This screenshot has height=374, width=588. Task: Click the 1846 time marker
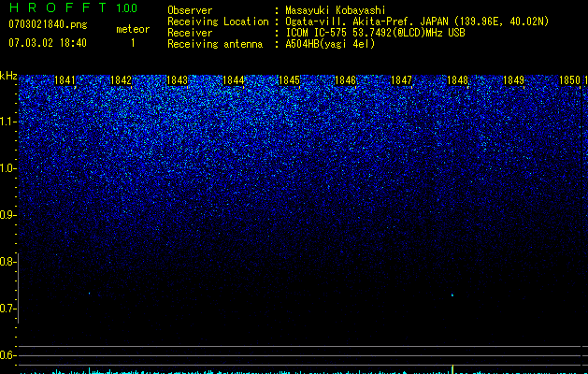pyautogui.click(x=345, y=80)
